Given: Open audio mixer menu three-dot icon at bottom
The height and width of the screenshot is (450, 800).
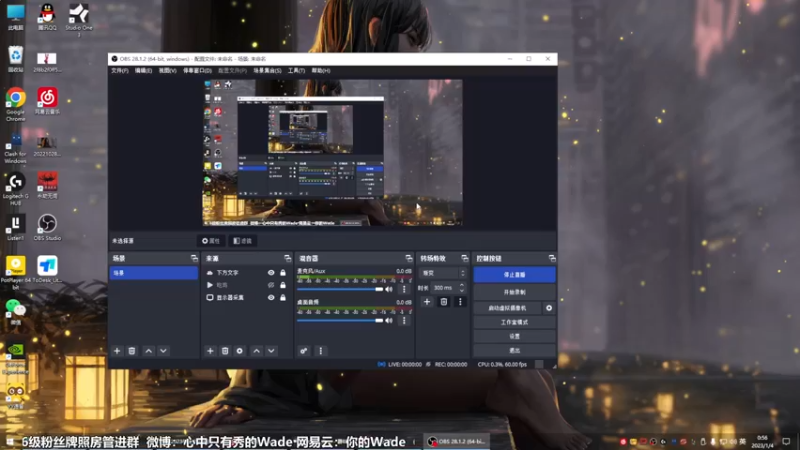Looking at the screenshot, I should tap(320, 351).
